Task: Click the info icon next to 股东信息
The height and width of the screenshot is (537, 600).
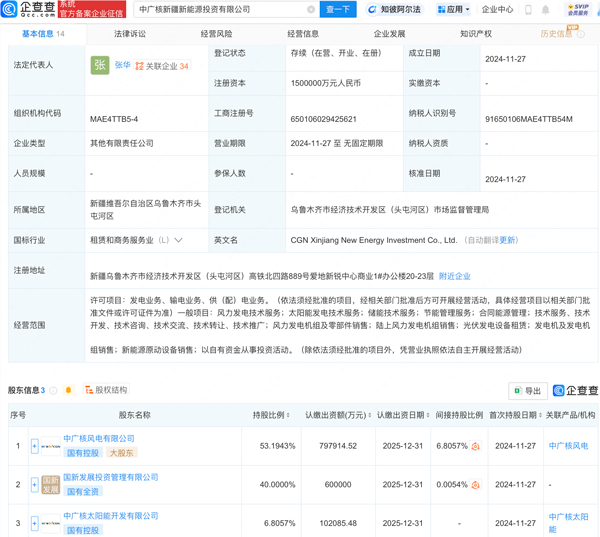Action: 53,390
